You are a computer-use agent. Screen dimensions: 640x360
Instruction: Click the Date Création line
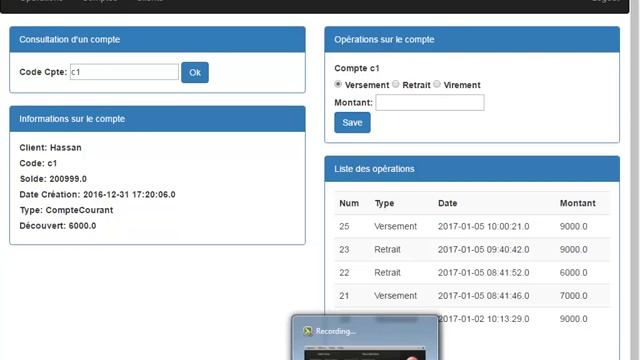(x=97, y=195)
